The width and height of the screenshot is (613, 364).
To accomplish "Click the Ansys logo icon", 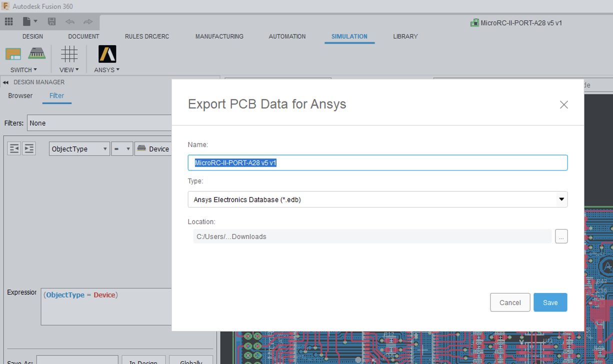I will (x=107, y=54).
